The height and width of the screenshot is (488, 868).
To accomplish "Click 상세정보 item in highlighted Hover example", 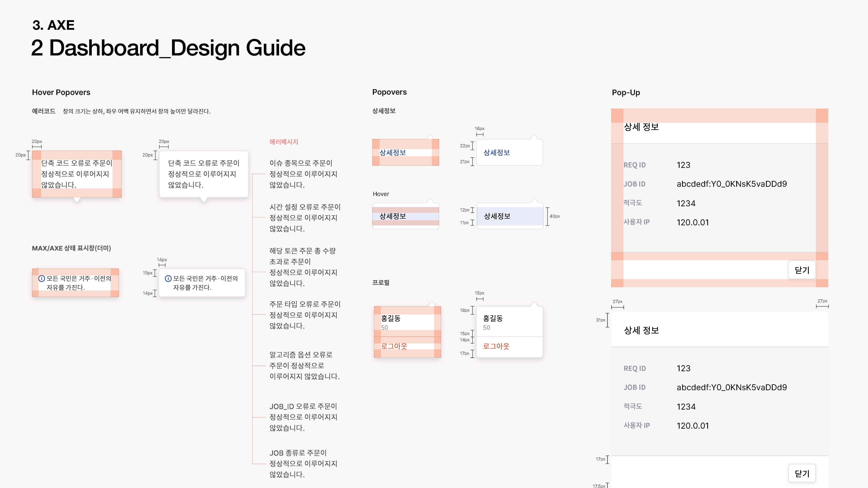I will click(x=393, y=216).
